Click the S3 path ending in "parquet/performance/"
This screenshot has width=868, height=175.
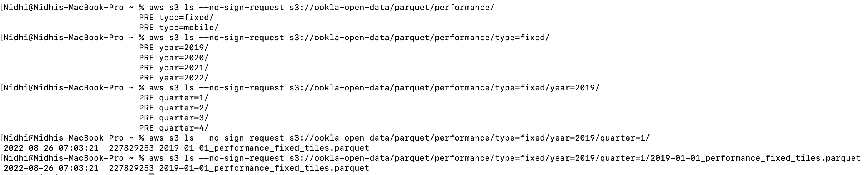[x=392, y=8]
